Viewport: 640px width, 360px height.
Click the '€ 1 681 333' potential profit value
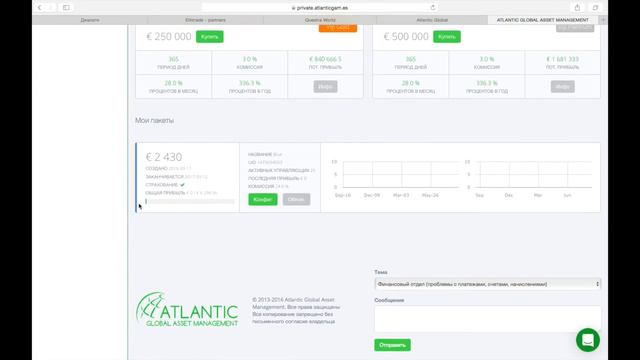click(x=562, y=59)
